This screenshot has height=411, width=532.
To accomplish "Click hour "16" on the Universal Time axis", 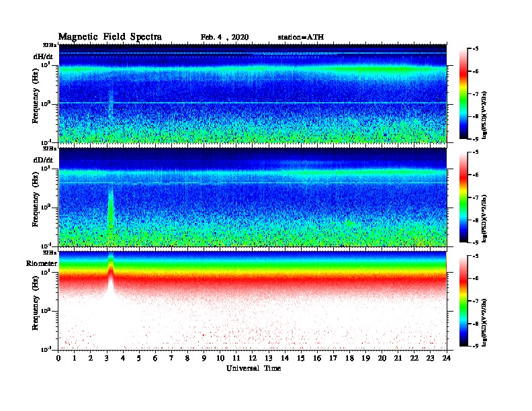I will (x=317, y=358).
